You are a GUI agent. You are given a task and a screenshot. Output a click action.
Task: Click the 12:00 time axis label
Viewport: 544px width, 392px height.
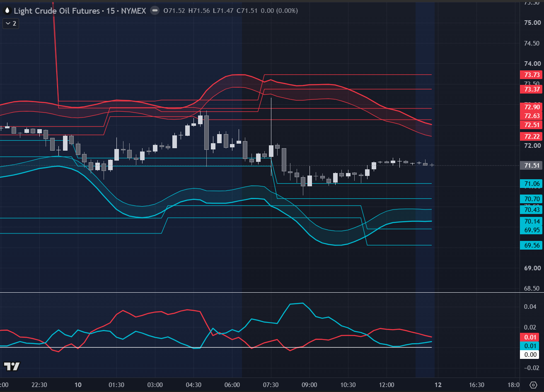pyautogui.click(x=387, y=385)
